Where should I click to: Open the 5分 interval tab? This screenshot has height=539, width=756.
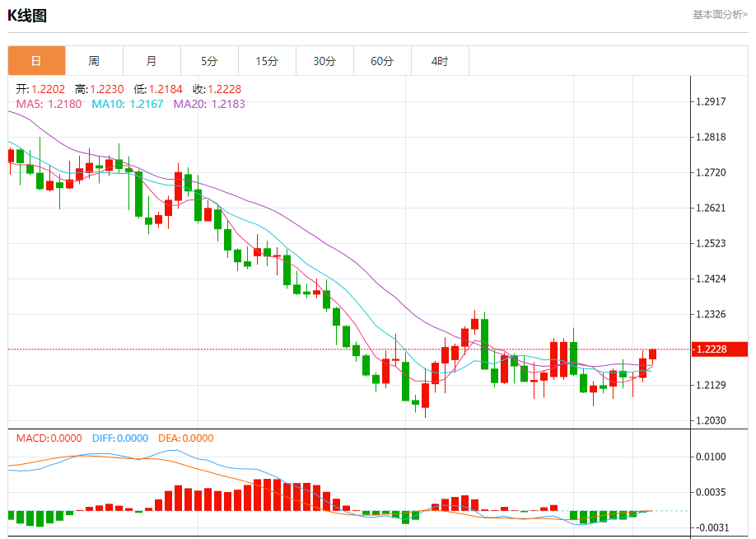point(209,61)
